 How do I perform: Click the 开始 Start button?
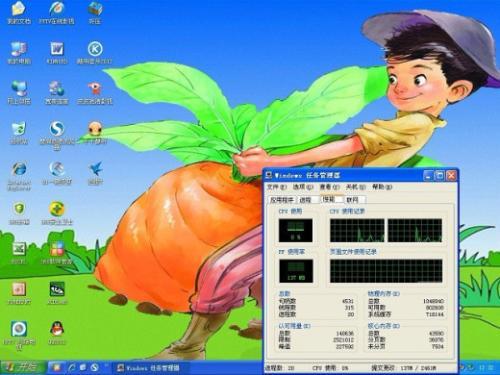[23, 368]
